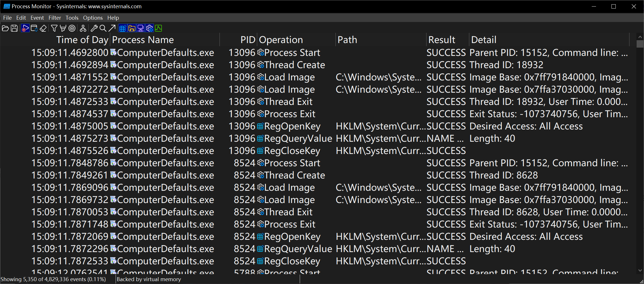Click the Detail column header

(x=549, y=40)
